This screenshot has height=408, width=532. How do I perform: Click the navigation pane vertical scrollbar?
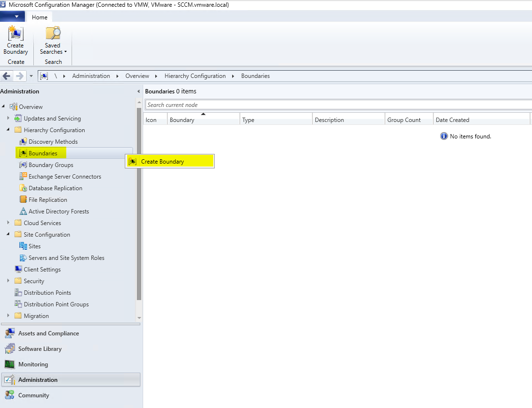pos(139,203)
